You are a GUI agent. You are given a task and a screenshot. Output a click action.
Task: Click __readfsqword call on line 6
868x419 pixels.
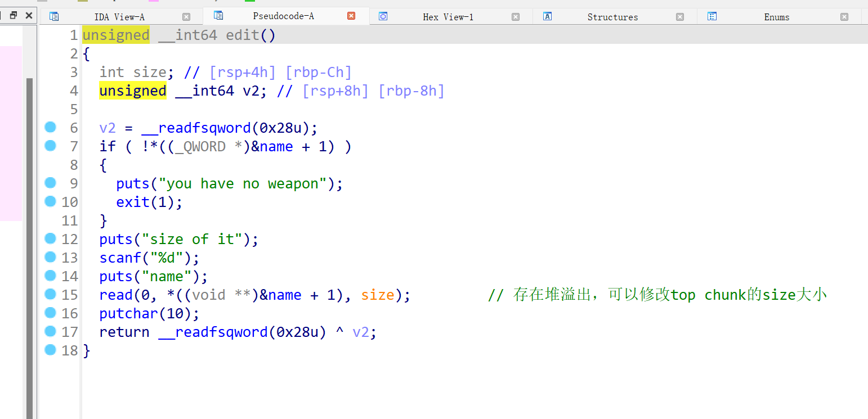coord(195,128)
